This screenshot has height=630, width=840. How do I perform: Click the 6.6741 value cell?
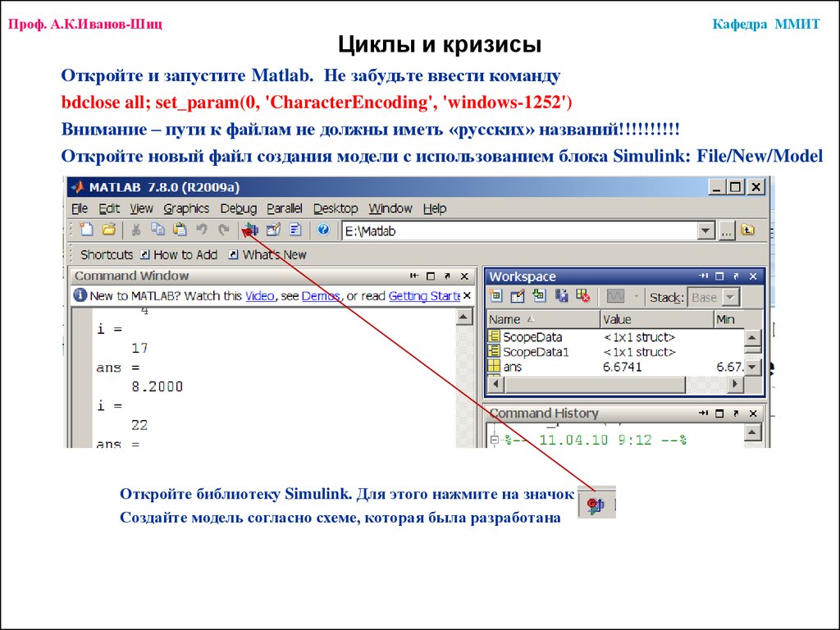click(622, 367)
